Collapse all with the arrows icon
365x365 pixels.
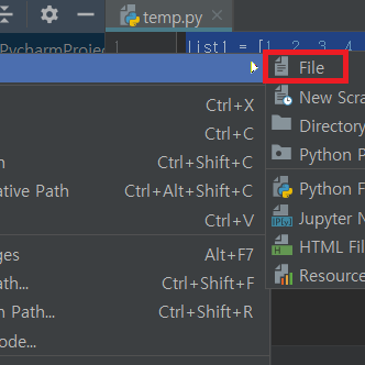tap(5, 15)
